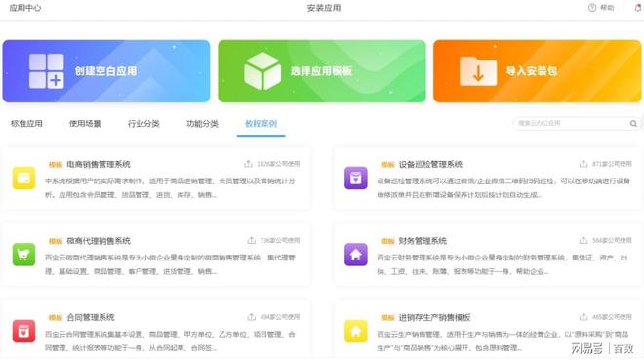Click the share icon on 合同管理系统 card

pyautogui.click(x=252, y=317)
